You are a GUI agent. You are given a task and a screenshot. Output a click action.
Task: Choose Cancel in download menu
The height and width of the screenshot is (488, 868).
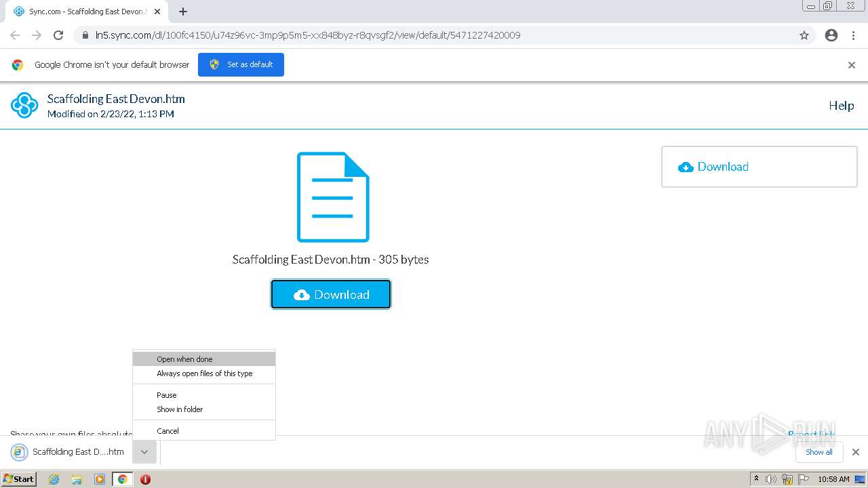[204, 431]
